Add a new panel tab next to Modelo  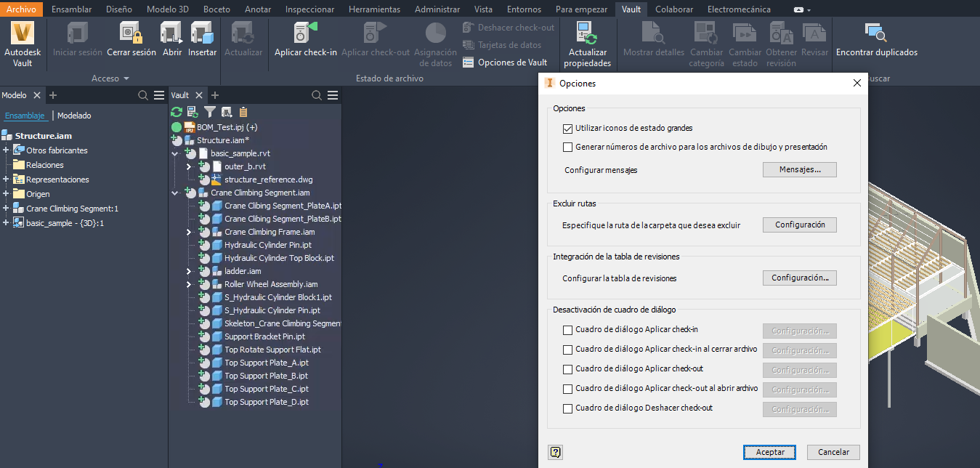(53, 95)
